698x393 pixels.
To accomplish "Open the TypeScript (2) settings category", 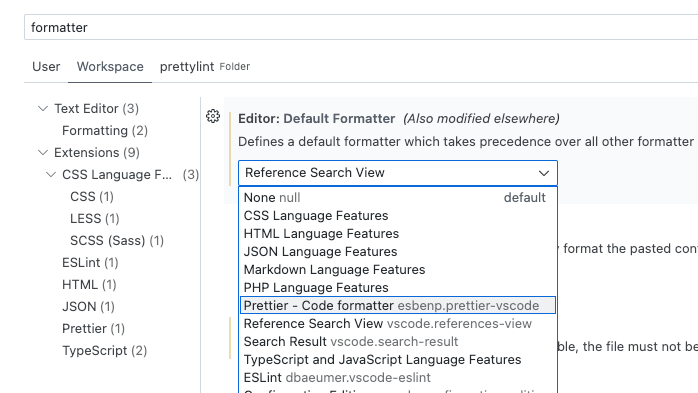I will click(x=105, y=351).
